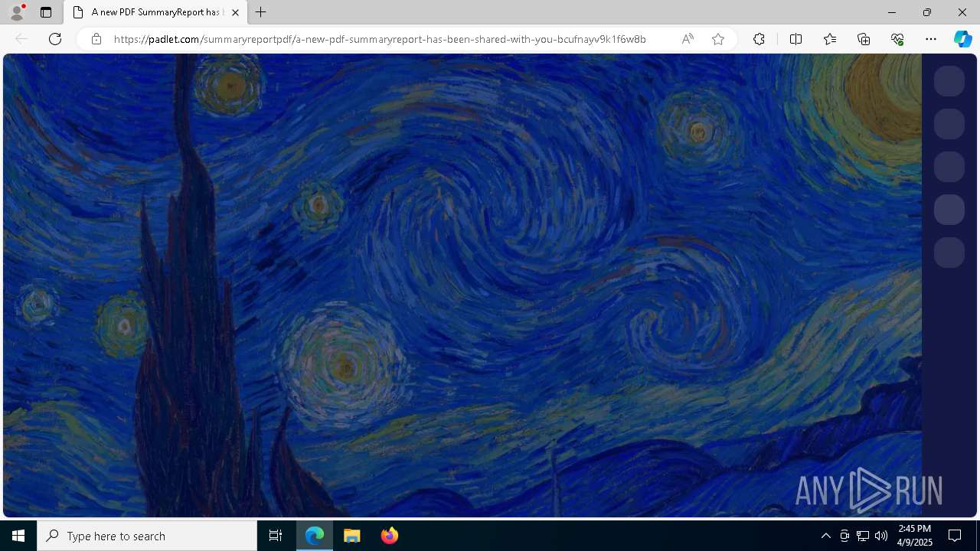Refresh the padlet page

55,39
